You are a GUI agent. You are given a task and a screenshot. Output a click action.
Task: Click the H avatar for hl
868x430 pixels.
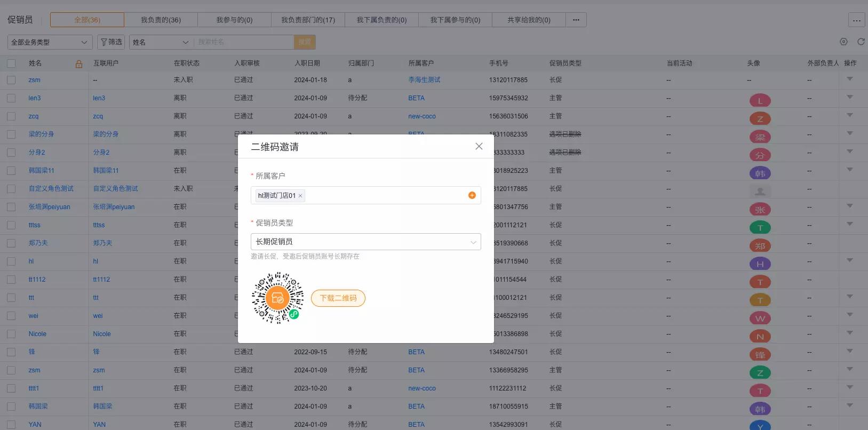[760, 264]
